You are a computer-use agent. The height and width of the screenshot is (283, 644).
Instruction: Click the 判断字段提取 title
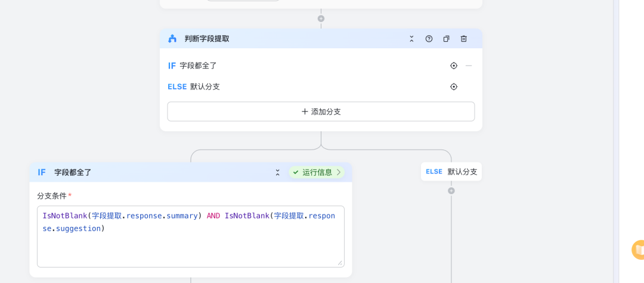pos(207,39)
